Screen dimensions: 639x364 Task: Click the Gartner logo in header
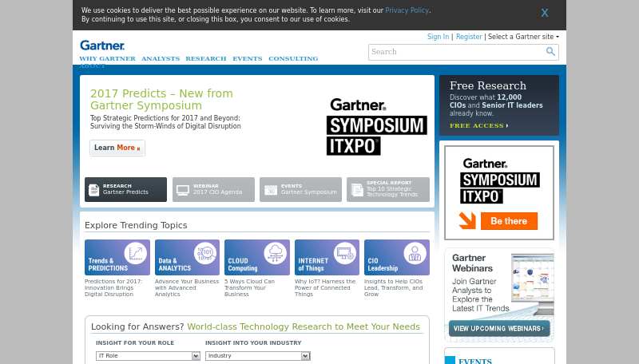102,45
